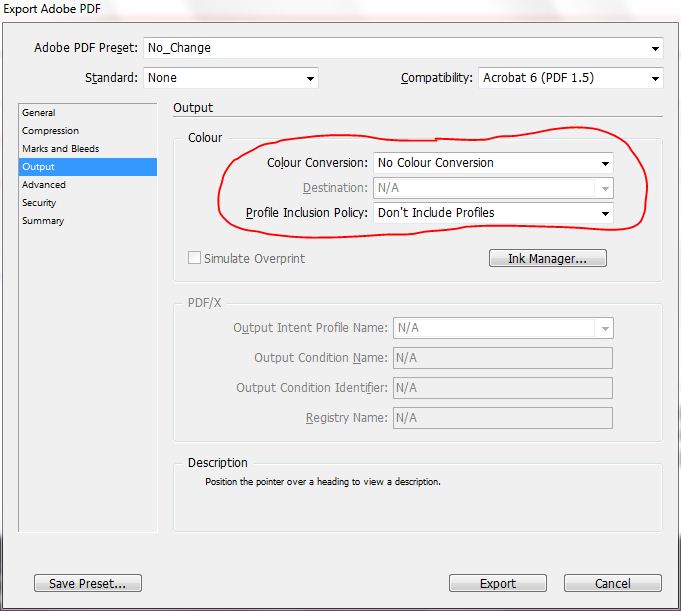Click the Save Preset button
Screen dimensions: 681x611
(88, 583)
